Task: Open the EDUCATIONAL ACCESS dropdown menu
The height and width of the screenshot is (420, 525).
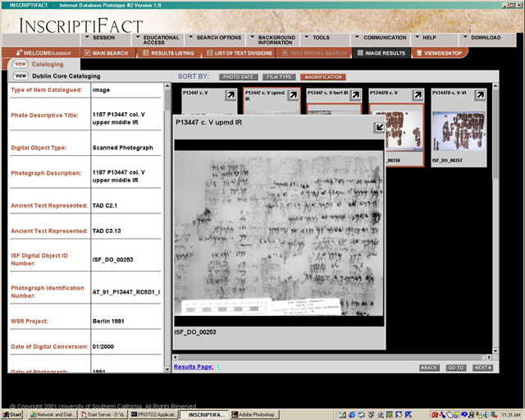Action: [x=157, y=40]
